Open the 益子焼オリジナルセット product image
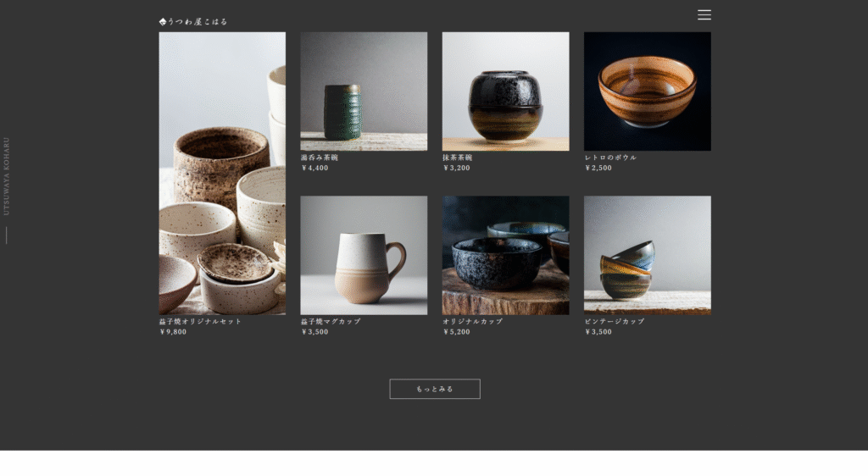 click(x=222, y=174)
